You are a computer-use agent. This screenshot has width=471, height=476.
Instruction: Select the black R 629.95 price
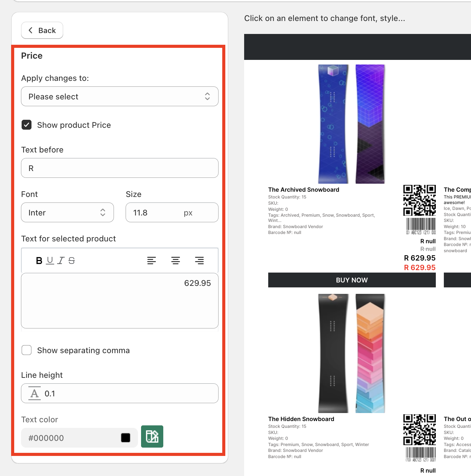pyautogui.click(x=420, y=258)
